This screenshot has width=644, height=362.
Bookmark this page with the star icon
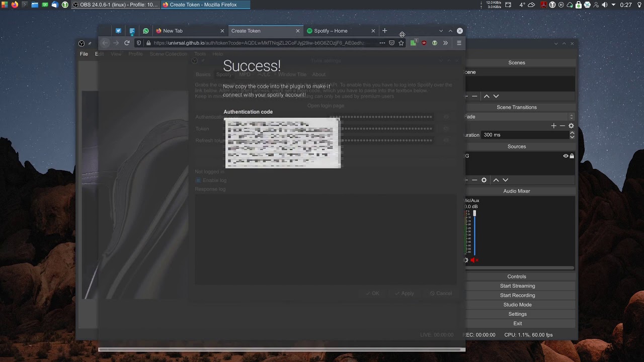click(401, 43)
